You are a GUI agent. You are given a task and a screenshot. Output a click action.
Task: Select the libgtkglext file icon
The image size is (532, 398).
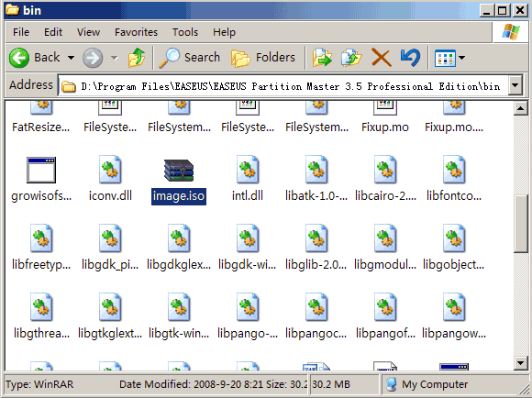point(110,307)
